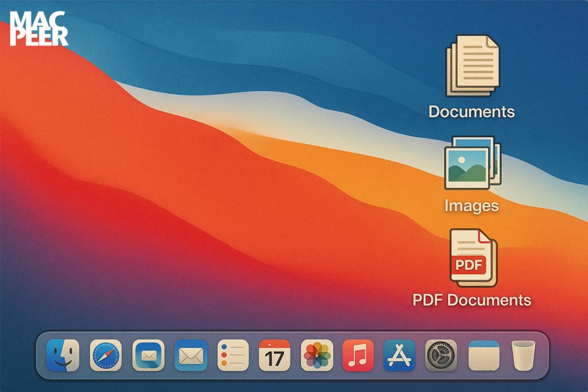The height and width of the screenshot is (392, 588).
Task: Open App Store icon in dock
Action: [400, 355]
